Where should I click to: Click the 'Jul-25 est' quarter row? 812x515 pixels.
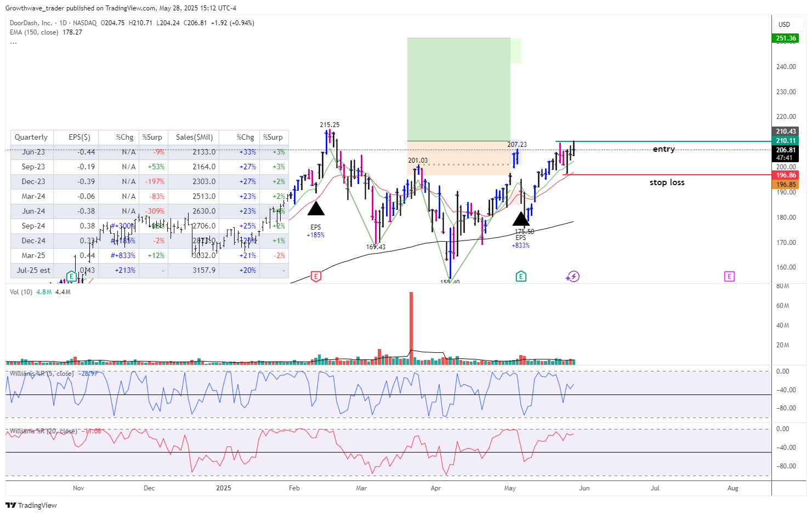[x=149, y=270]
